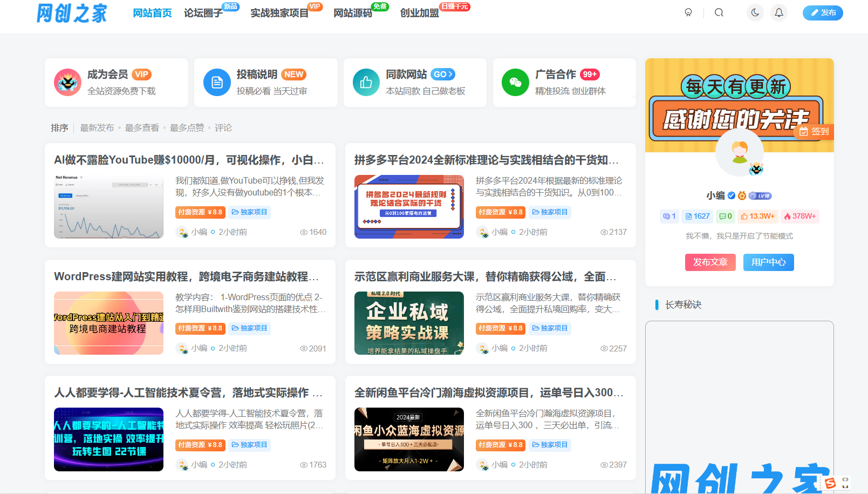The width and height of the screenshot is (868, 494).
Task: Click author avatar on 示范区赢利 post
Action: [482, 349]
